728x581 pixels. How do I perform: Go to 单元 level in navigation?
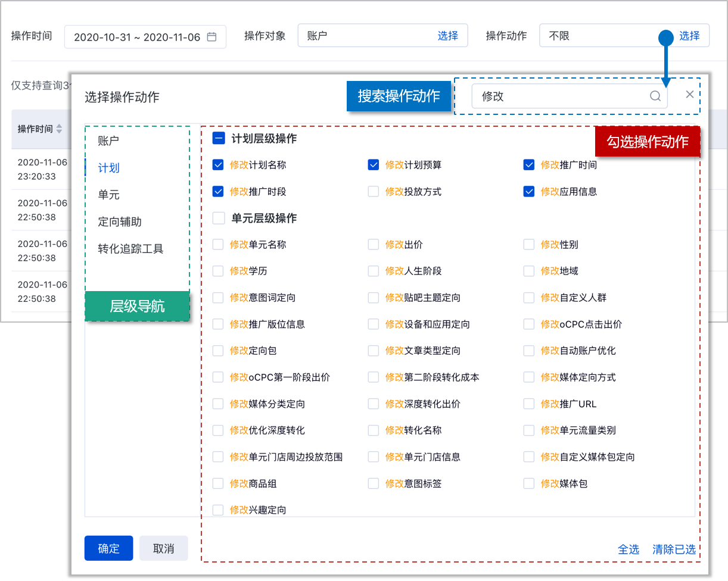(x=108, y=195)
